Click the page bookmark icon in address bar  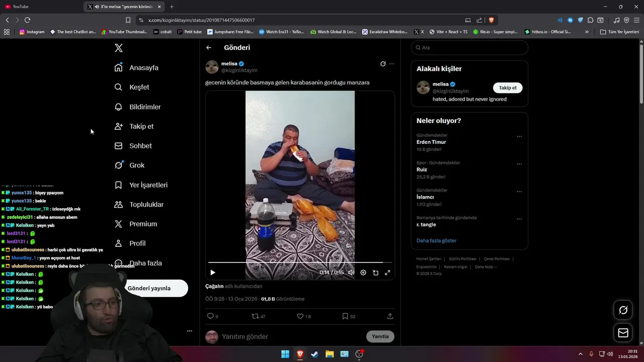coord(128,20)
